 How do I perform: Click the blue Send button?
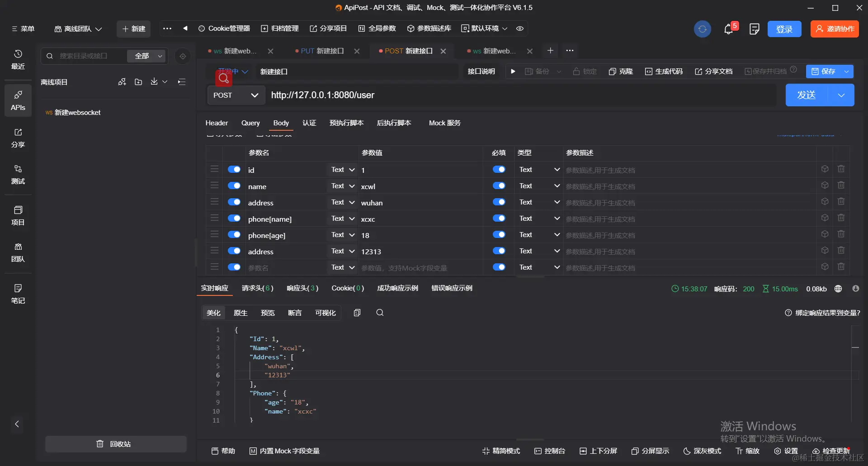coord(807,95)
